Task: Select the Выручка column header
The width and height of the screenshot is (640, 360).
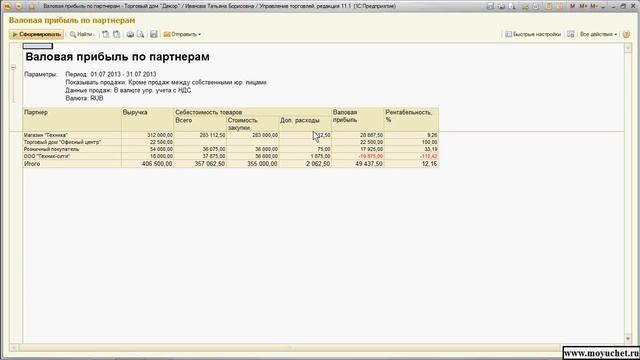Action: click(x=147, y=119)
